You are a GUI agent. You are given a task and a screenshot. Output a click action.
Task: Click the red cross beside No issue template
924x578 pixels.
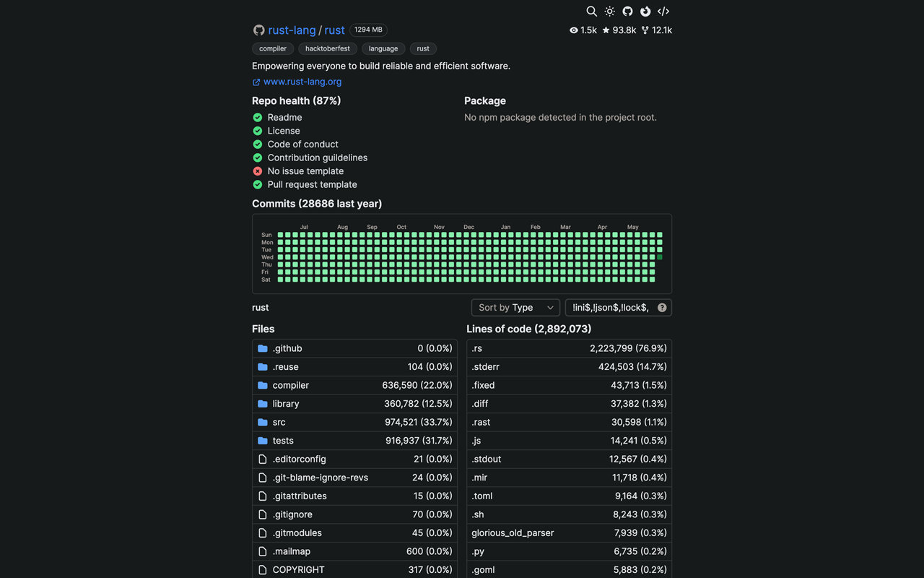pos(257,171)
